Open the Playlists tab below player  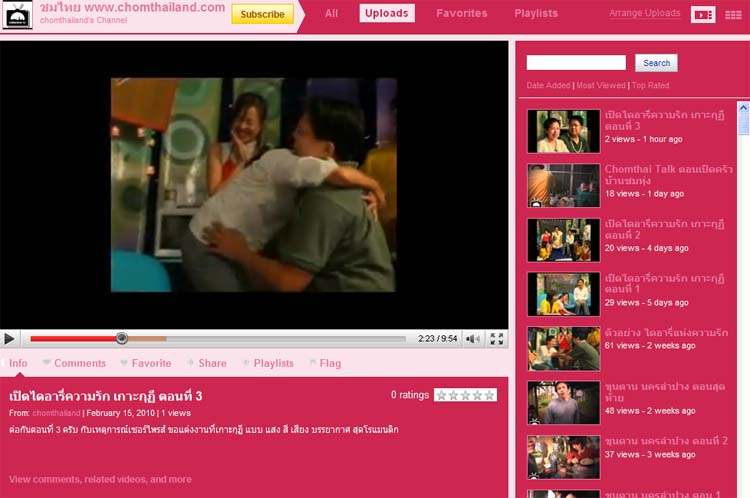click(268, 363)
